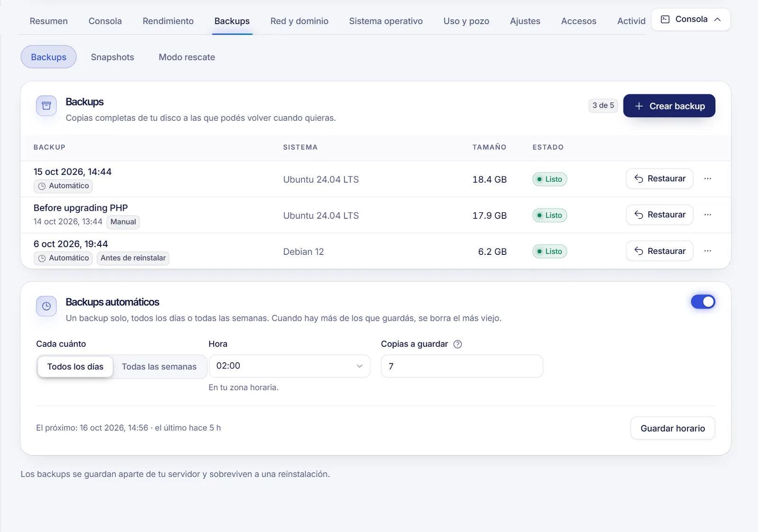Click the Debian 12 system cell
Viewport: 758px width, 532px height.
(x=304, y=252)
